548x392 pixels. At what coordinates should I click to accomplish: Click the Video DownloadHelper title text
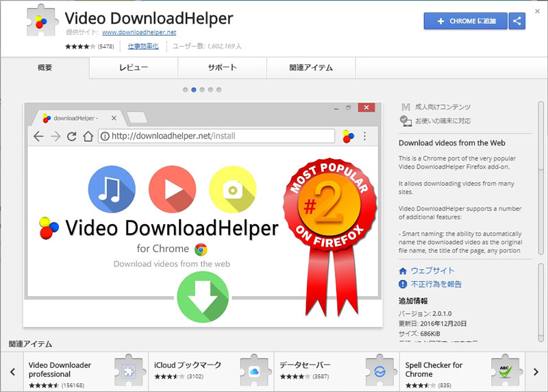149,19
